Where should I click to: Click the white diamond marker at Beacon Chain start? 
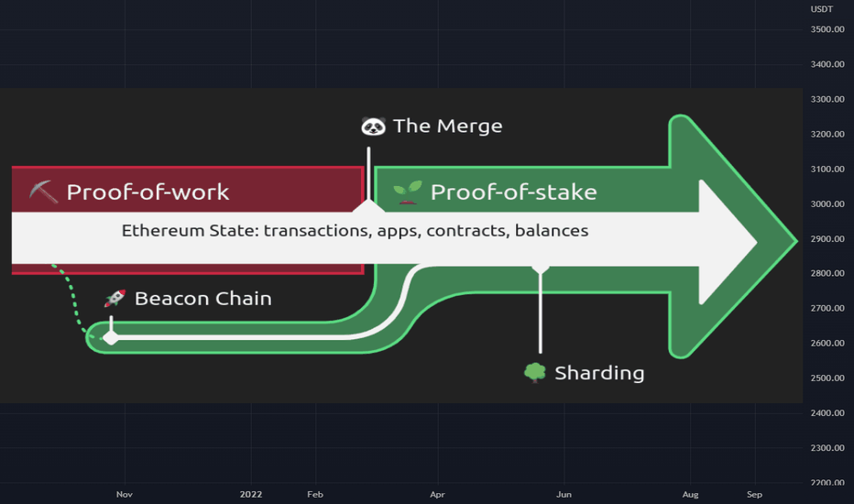point(111,338)
